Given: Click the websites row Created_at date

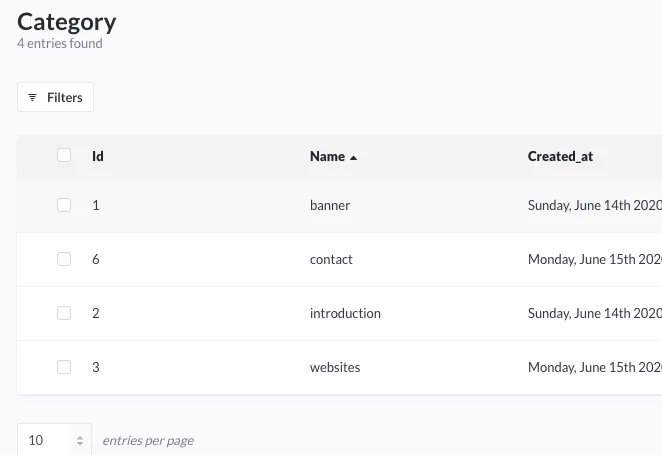Looking at the screenshot, I should [x=594, y=367].
